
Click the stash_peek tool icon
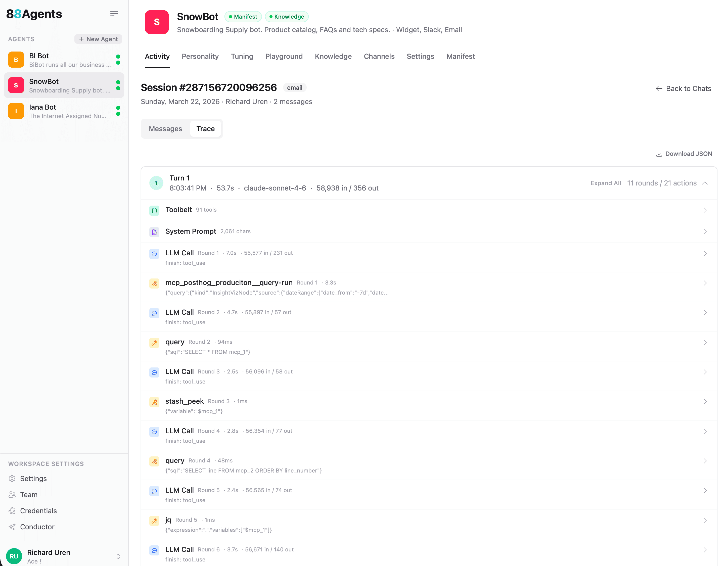[154, 402]
